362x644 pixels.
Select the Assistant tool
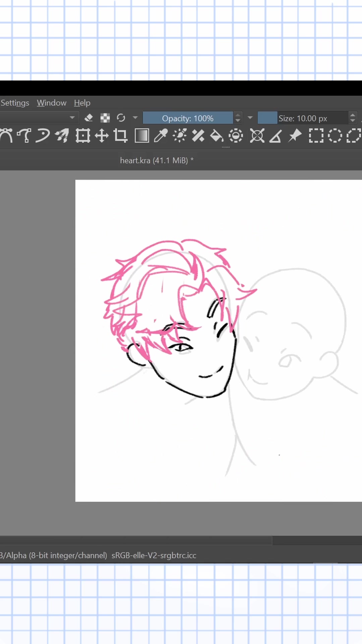click(257, 136)
